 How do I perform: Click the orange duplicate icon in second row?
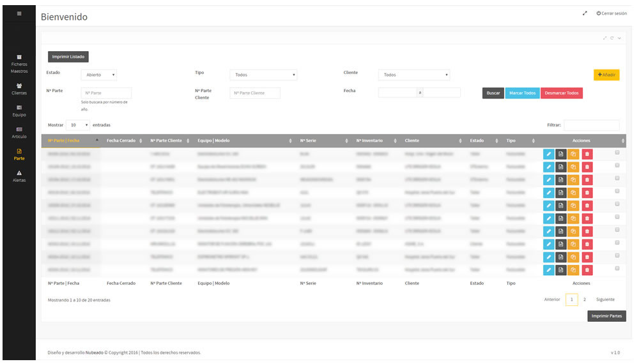pos(574,167)
